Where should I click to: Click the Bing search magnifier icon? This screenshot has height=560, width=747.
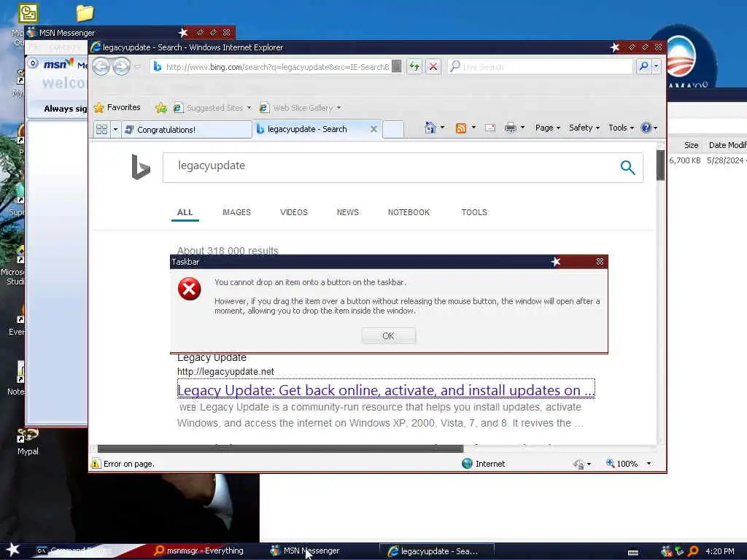[x=627, y=167]
